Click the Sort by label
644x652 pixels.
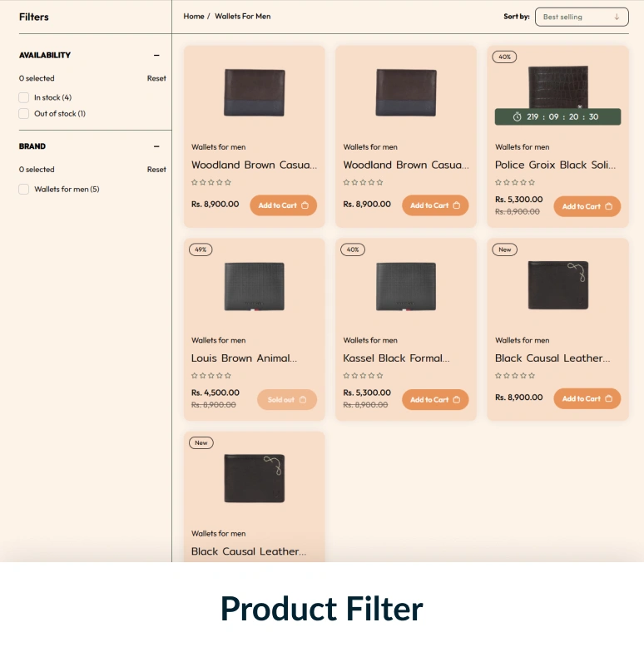(x=516, y=17)
